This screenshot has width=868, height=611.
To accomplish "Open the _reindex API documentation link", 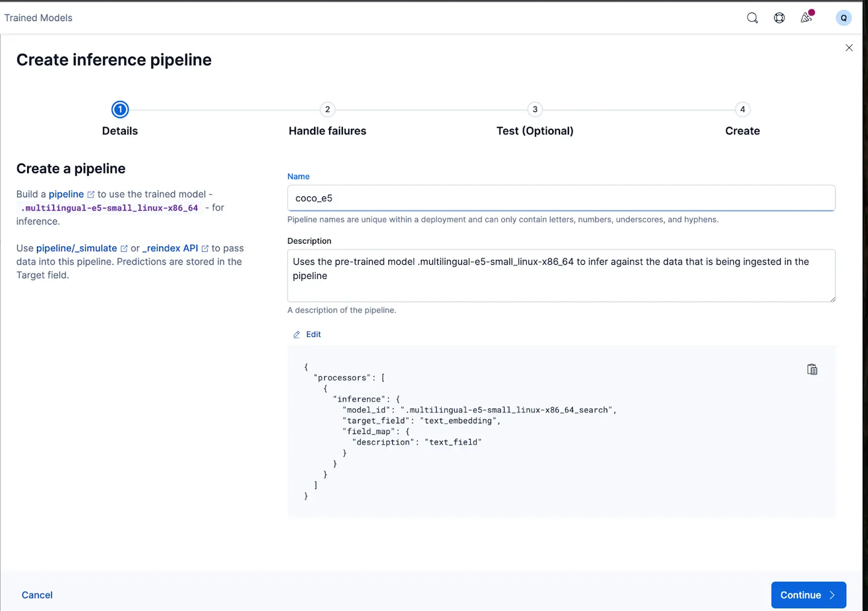I will (x=170, y=249).
